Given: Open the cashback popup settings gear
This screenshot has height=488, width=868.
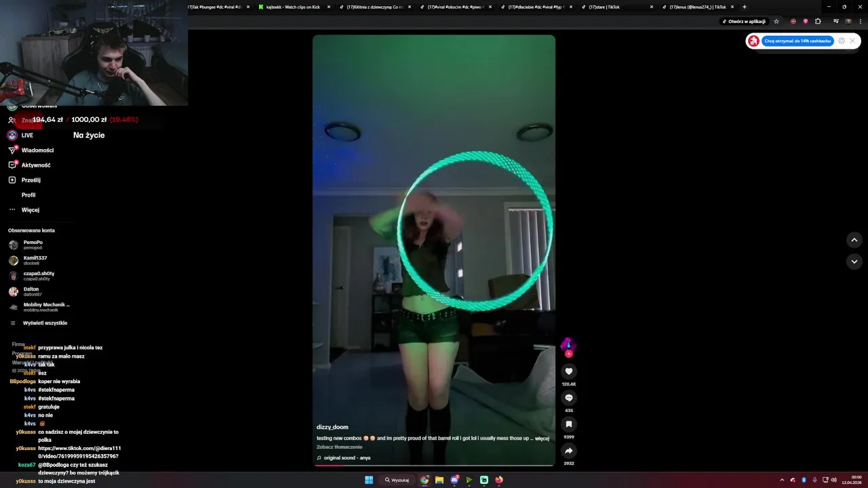Looking at the screenshot, I should 842,41.
